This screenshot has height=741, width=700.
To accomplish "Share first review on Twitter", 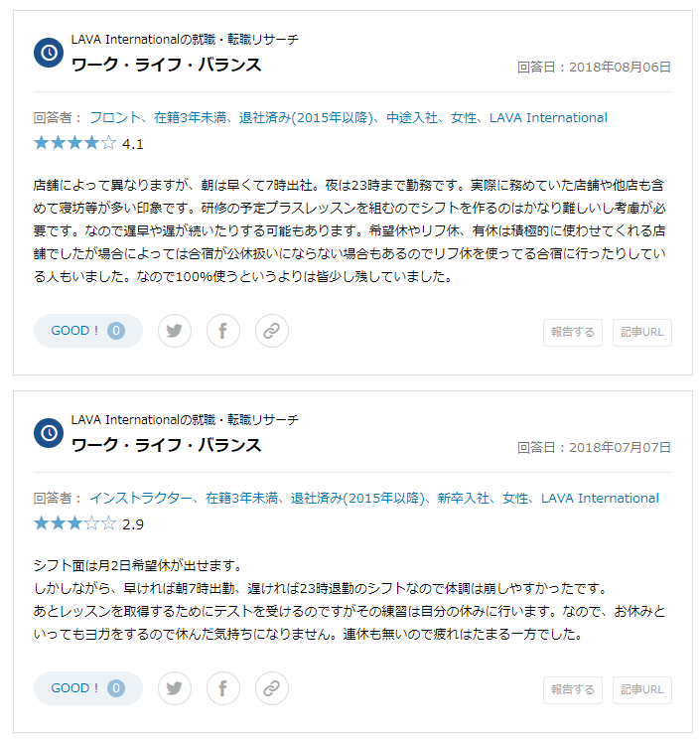I will 175,331.
